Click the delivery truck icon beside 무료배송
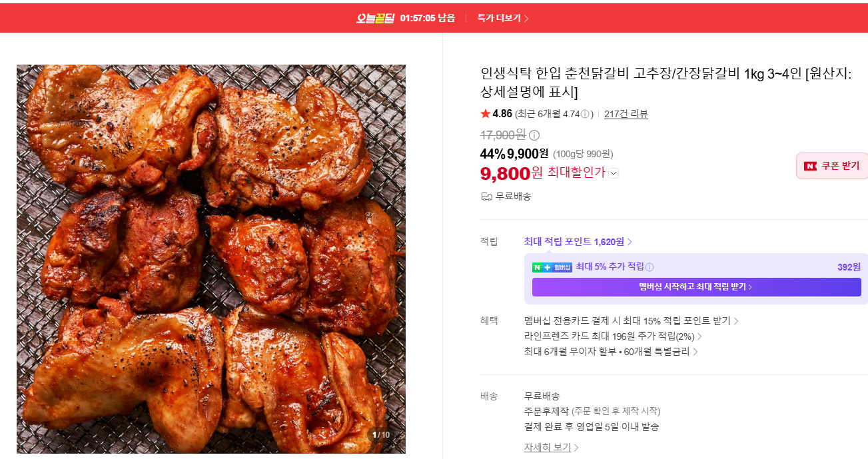The height and width of the screenshot is (459, 868). tap(486, 197)
